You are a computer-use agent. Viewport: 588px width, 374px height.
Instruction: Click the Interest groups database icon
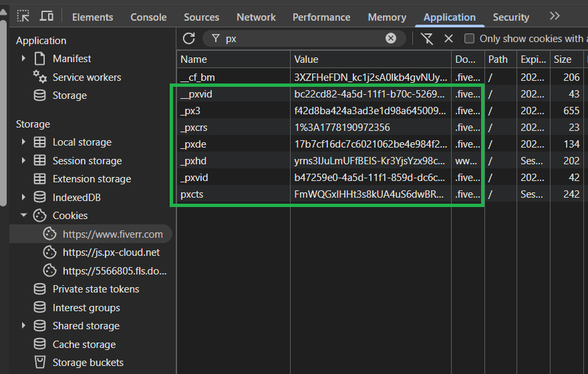pyautogui.click(x=39, y=307)
